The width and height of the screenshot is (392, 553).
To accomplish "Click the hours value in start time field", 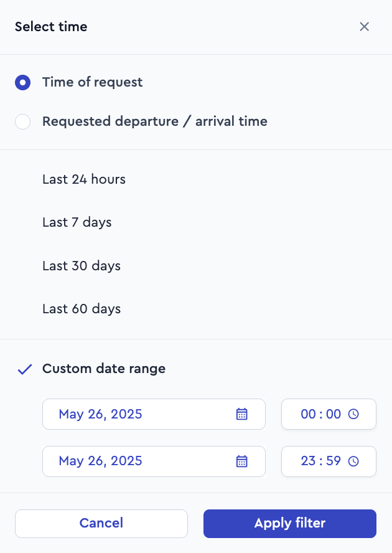I will point(308,414).
